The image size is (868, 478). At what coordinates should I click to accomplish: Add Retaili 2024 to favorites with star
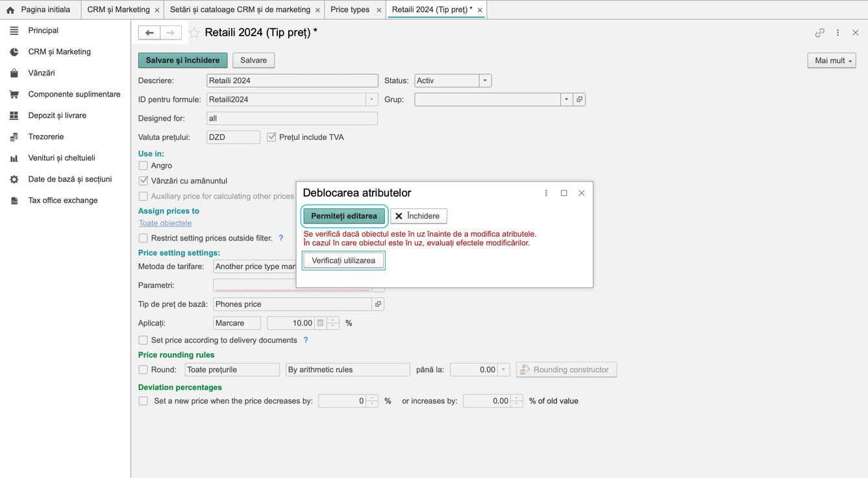[194, 32]
